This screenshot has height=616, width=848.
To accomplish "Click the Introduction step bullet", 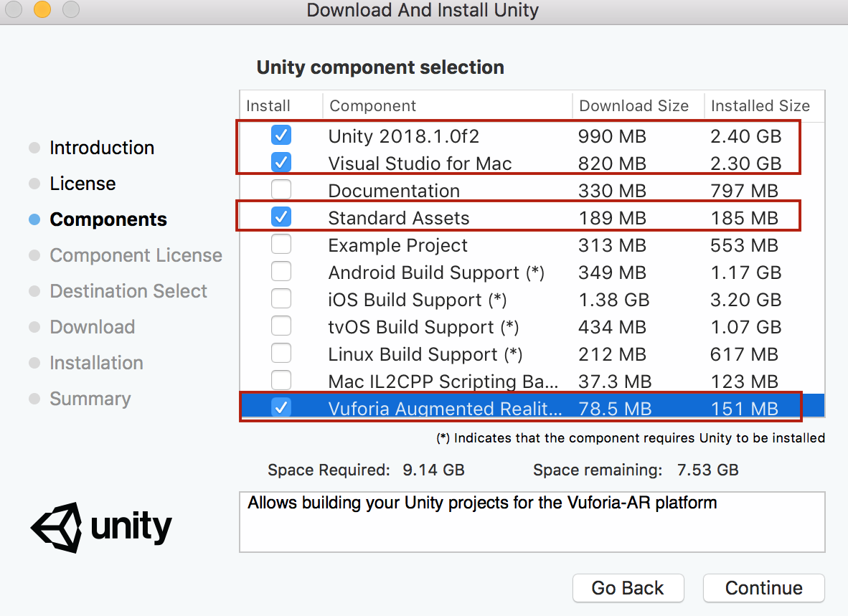I will coord(34,148).
